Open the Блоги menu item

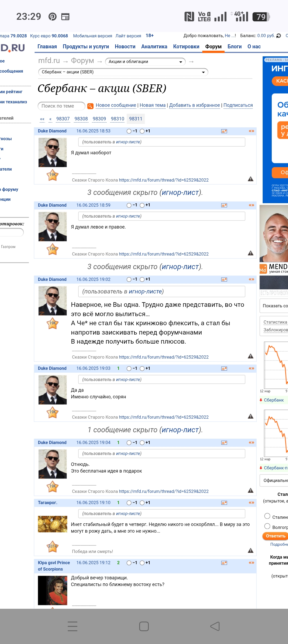[235, 47]
